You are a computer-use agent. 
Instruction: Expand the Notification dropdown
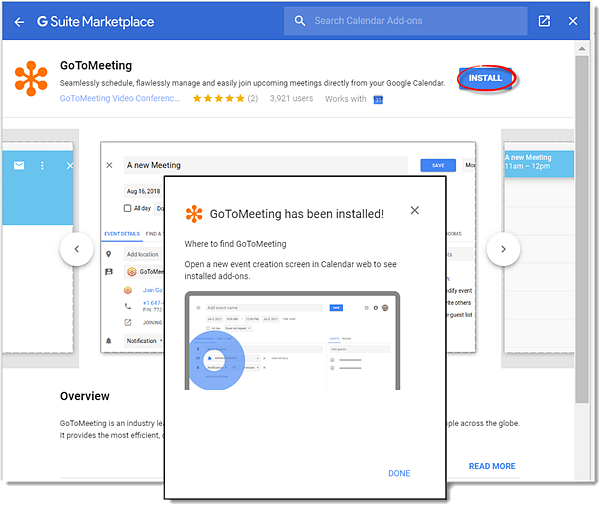[145, 341]
